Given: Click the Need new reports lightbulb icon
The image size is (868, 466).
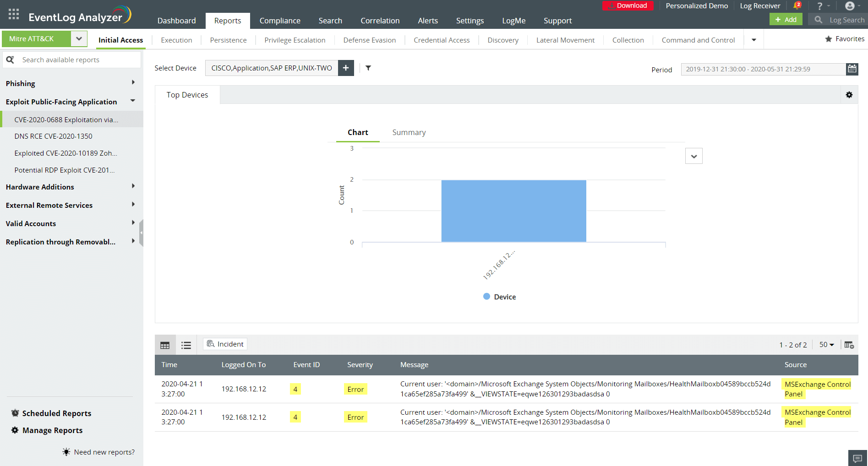Looking at the screenshot, I should pyautogui.click(x=66, y=452).
